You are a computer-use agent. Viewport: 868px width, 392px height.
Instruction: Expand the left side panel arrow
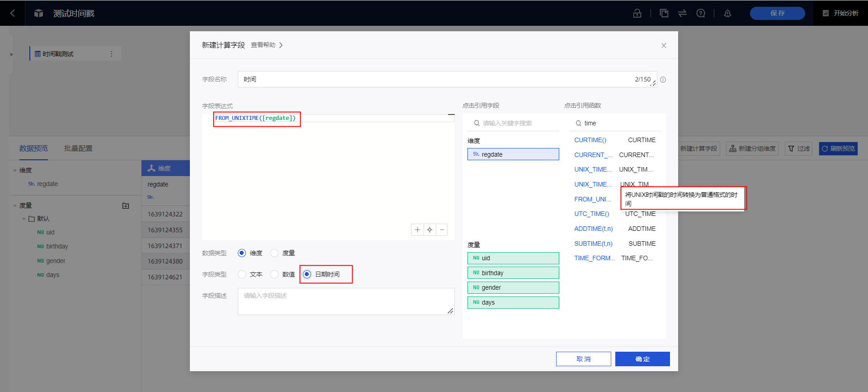pos(11,54)
